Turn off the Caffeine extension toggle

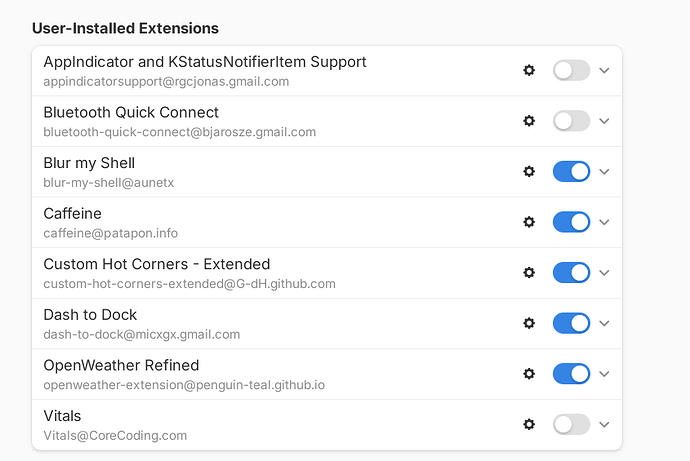coord(571,222)
